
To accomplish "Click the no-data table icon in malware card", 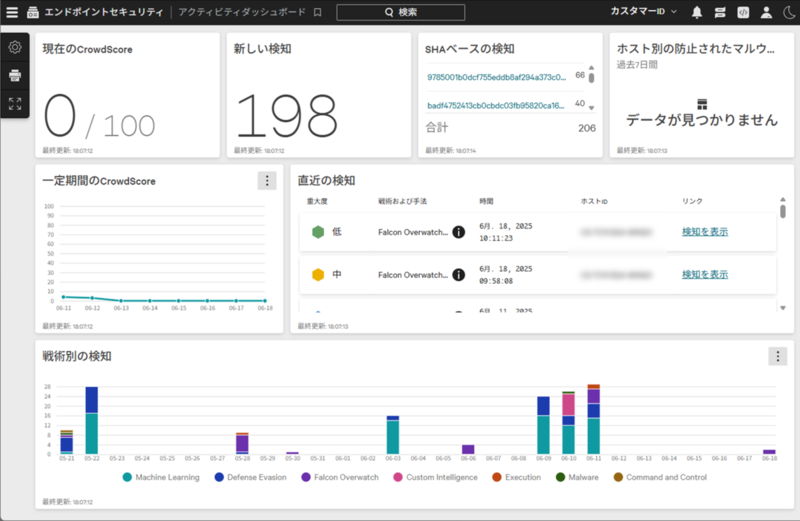I will [x=702, y=105].
